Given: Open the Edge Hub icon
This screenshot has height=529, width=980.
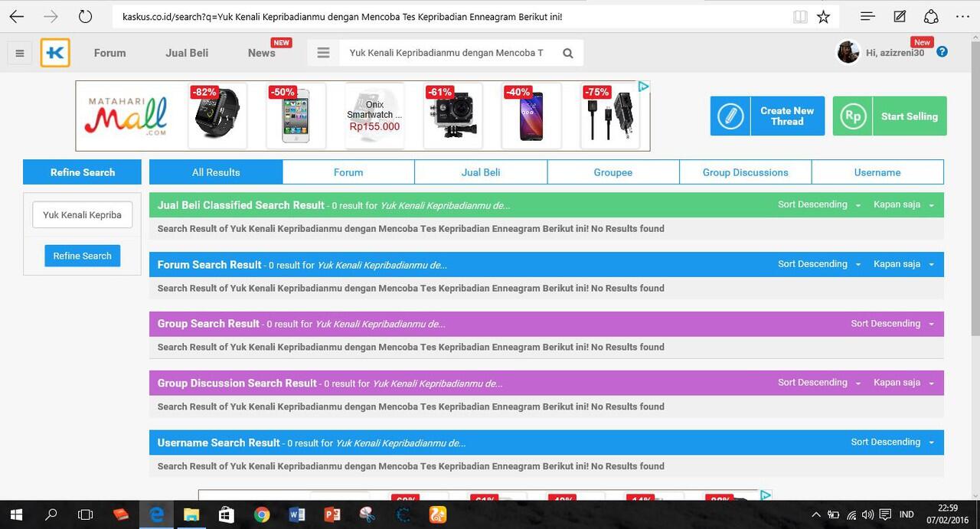Looking at the screenshot, I should [x=867, y=16].
